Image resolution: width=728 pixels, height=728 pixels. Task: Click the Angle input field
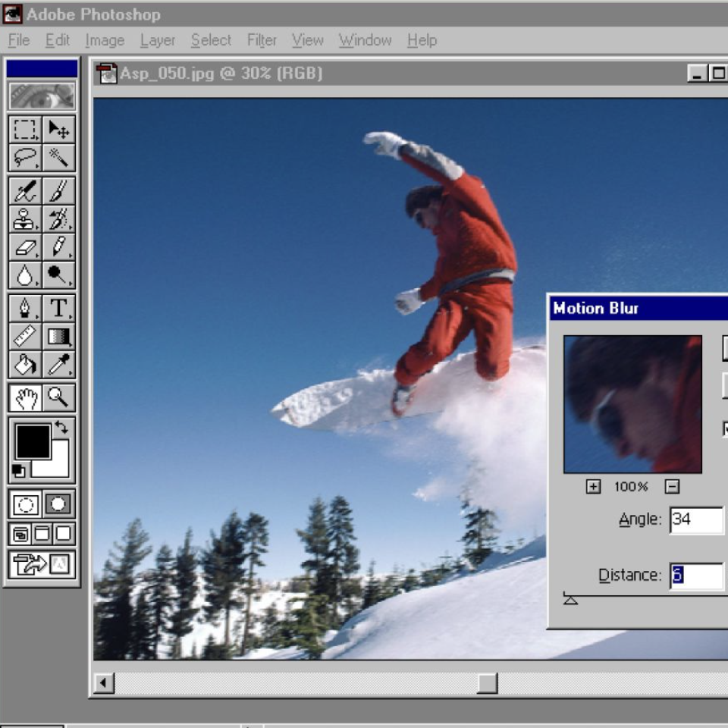click(x=696, y=520)
